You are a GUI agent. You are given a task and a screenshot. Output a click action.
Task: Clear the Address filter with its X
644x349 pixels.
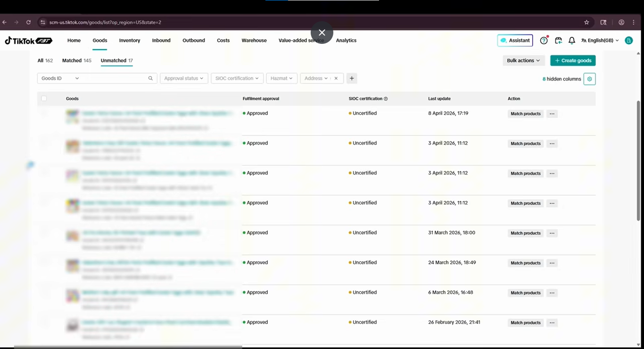336,78
